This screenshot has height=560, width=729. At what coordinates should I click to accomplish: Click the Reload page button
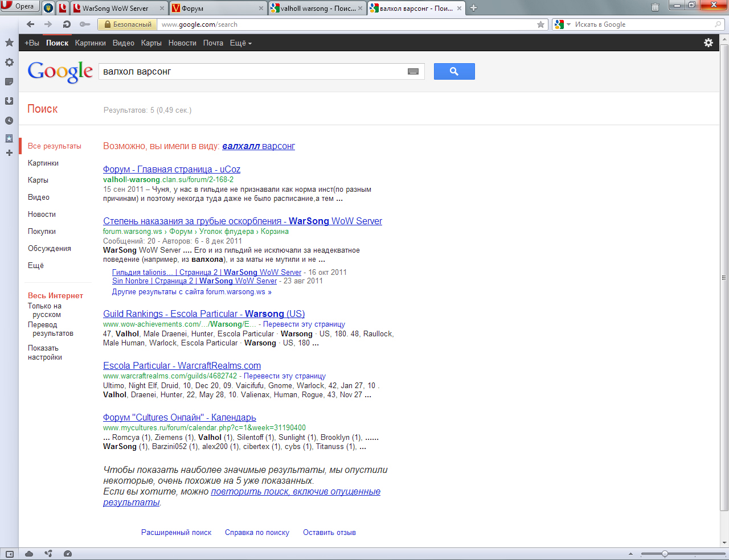point(67,24)
